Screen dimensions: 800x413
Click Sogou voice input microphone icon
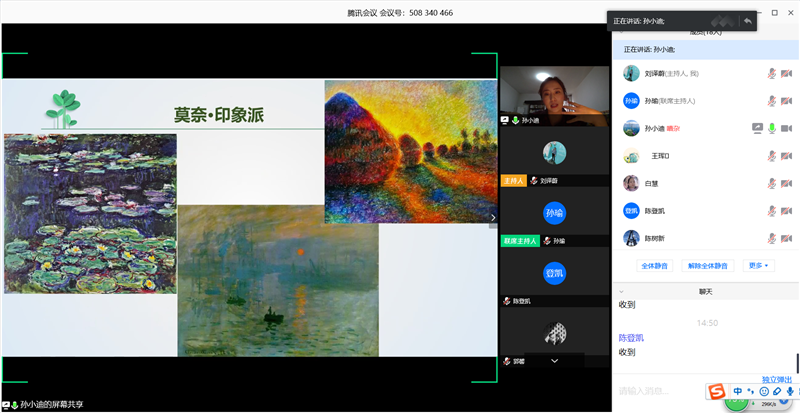pyautogui.click(x=790, y=392)
